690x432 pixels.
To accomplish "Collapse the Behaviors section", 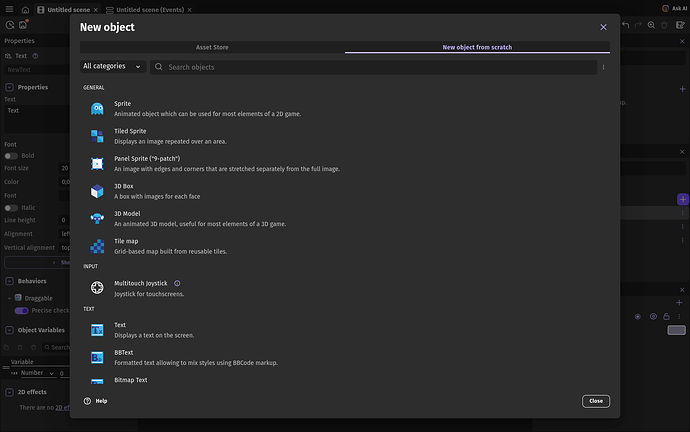I will pyautogui.click(x=9, y=282).
